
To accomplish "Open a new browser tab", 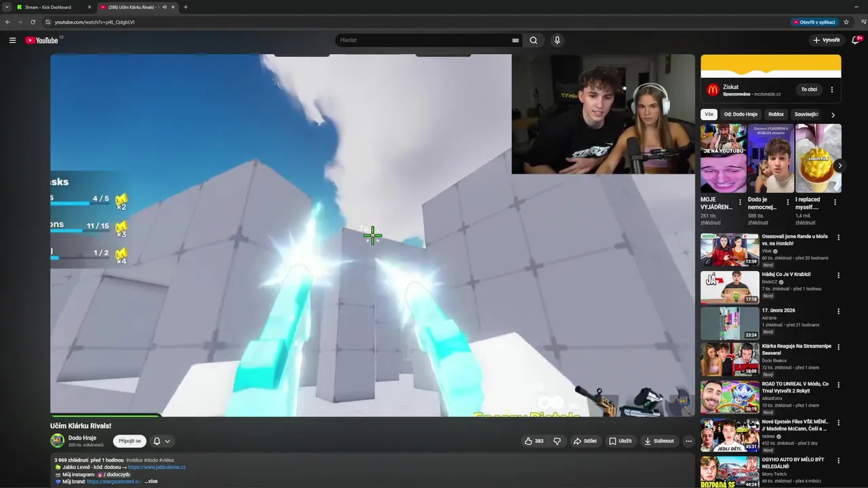I will click(x=185, y=7).
